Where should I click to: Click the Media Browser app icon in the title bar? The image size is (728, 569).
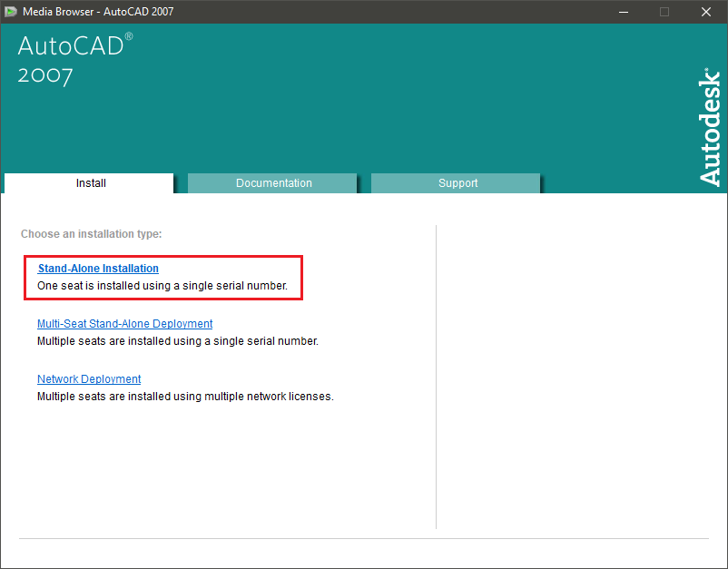pos(11,12)
